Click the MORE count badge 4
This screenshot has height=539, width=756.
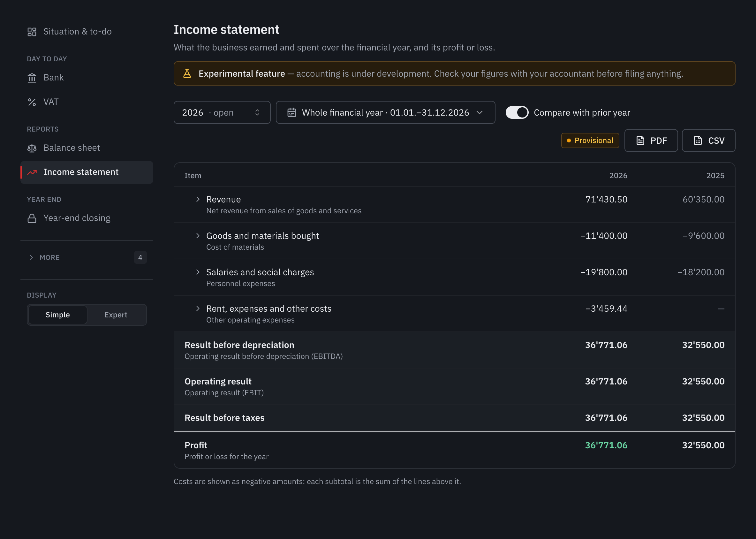pos(140,258)
